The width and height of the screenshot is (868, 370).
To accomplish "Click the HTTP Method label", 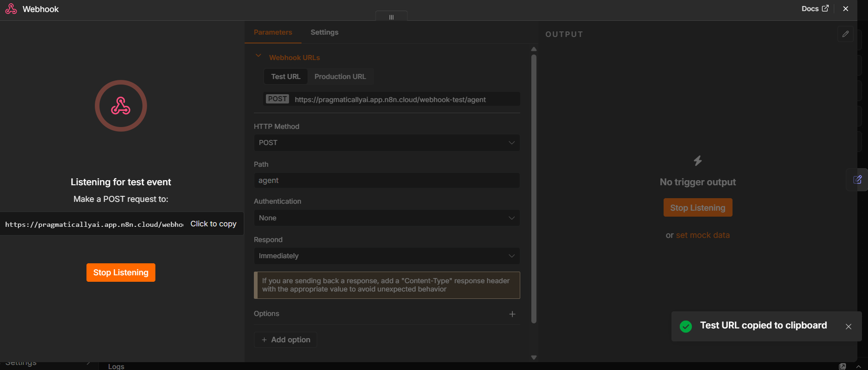I will click(x=277, y=127).
